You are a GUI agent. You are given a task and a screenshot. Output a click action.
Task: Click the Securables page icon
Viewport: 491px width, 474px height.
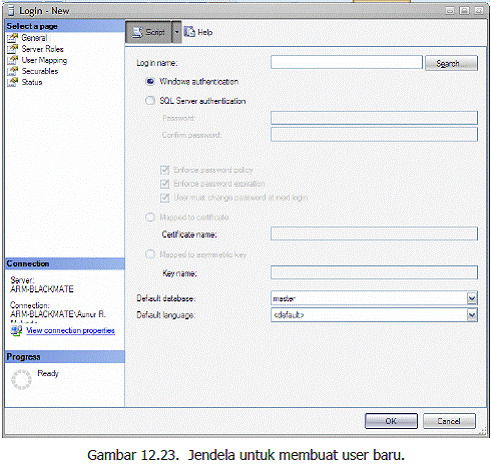coord(12,71)
